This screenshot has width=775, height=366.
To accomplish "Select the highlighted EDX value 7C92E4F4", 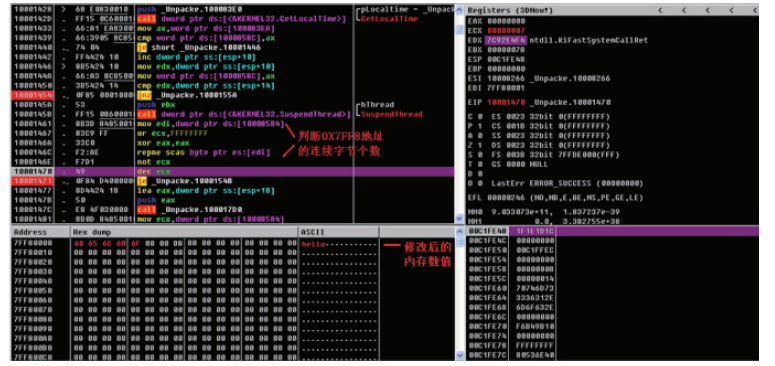I will (507, 40).
